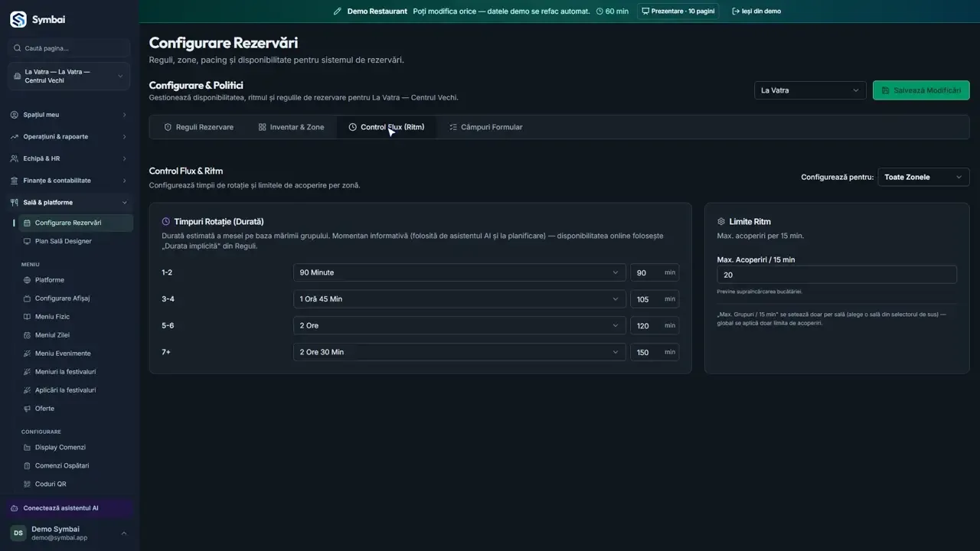Viewport: 980px width, 551px height.
Task: Click the Ieși din demo link
Action: pyautogui.click(x=756, y=11)
